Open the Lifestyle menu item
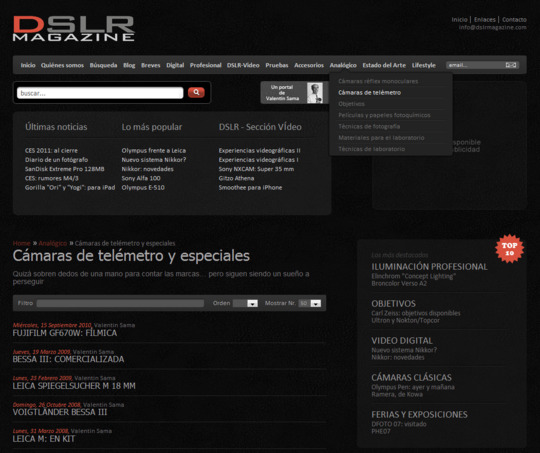 pos(424,65)
